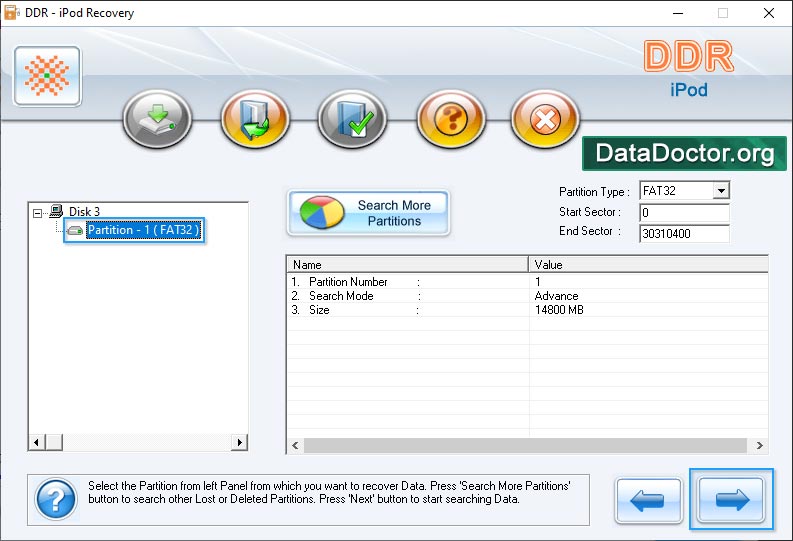This screenshot has width=793, height=541.
Task: Click the DataDoctor.org banner
Action: point(684,153)
